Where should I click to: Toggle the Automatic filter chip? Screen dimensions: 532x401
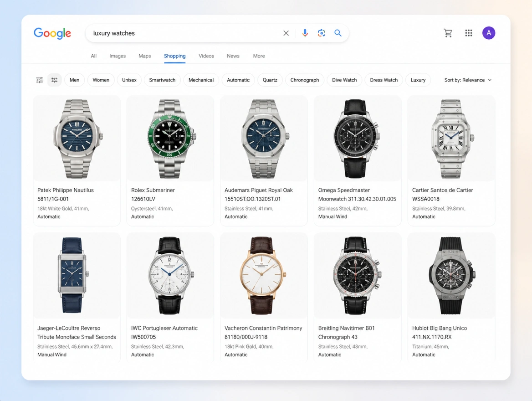click(x=238, y=80)
